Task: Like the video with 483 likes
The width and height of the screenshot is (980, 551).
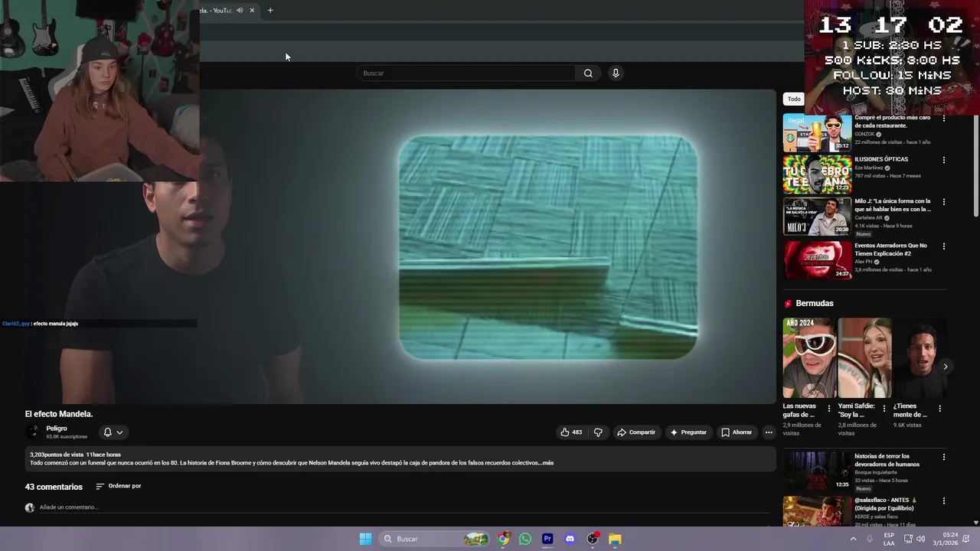Action: click(x=571, y=432)
